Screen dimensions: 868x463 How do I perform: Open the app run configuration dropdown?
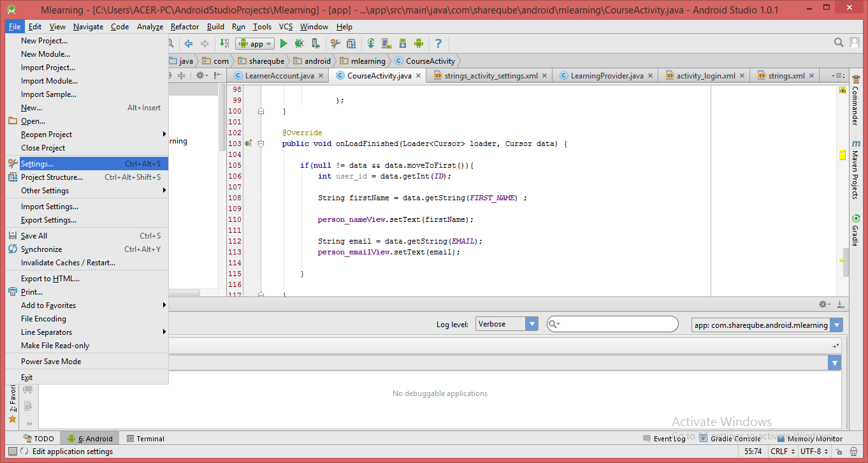pos(255,44)
